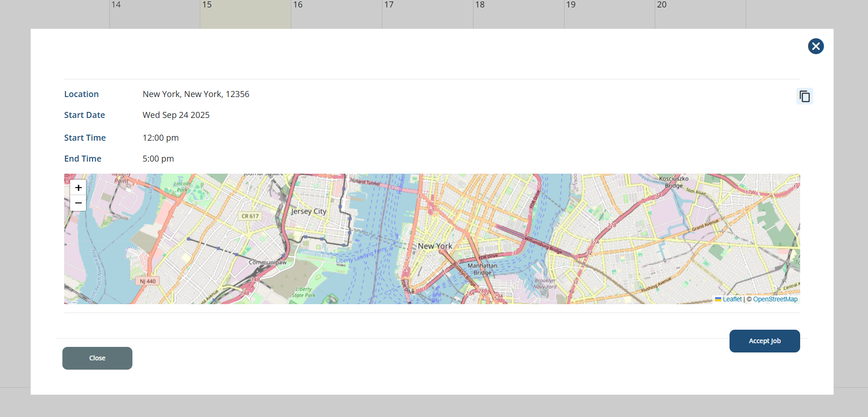This screenshot has height=417, width=868.
Task: Click the NJ 440 road shield on map
Action: click(147, 281)
